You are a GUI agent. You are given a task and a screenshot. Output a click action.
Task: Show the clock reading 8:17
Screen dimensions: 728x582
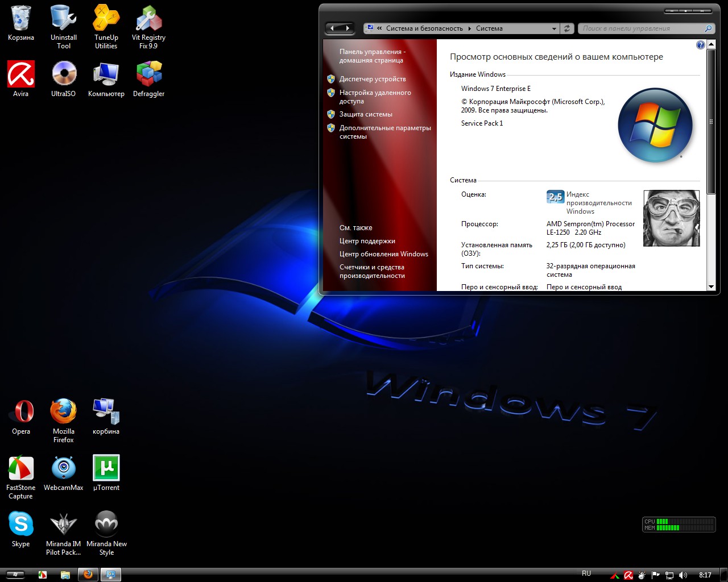coord(705,575)
